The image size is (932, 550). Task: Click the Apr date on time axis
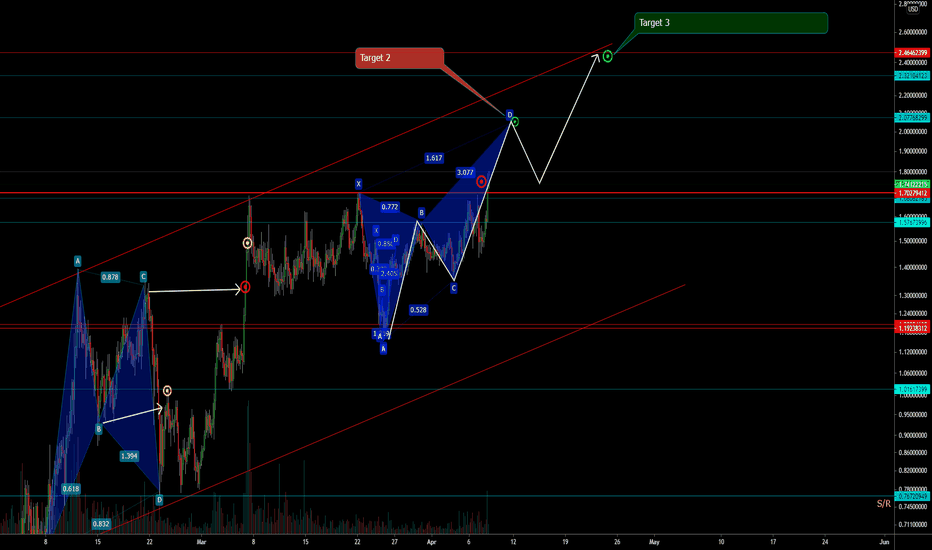tap(432, 542)
